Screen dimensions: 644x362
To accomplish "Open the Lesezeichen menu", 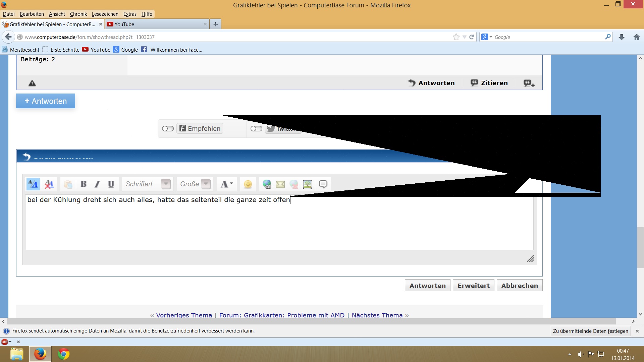I will coord(105,14).
